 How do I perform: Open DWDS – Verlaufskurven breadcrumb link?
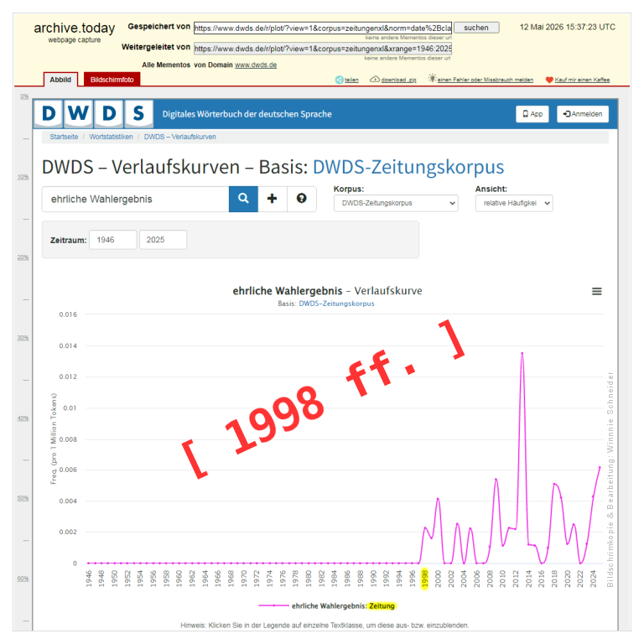pyautogui.click(x=180, y=137)
